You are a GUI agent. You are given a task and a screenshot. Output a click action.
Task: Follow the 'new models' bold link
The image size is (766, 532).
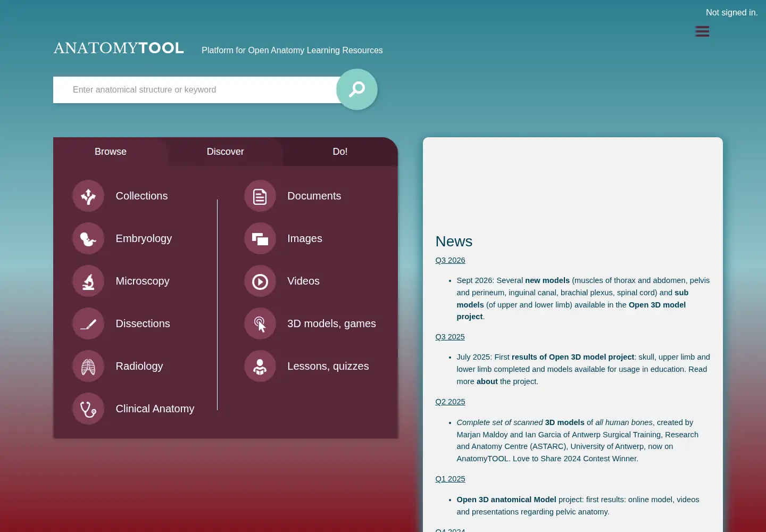(x=547, y=280)
